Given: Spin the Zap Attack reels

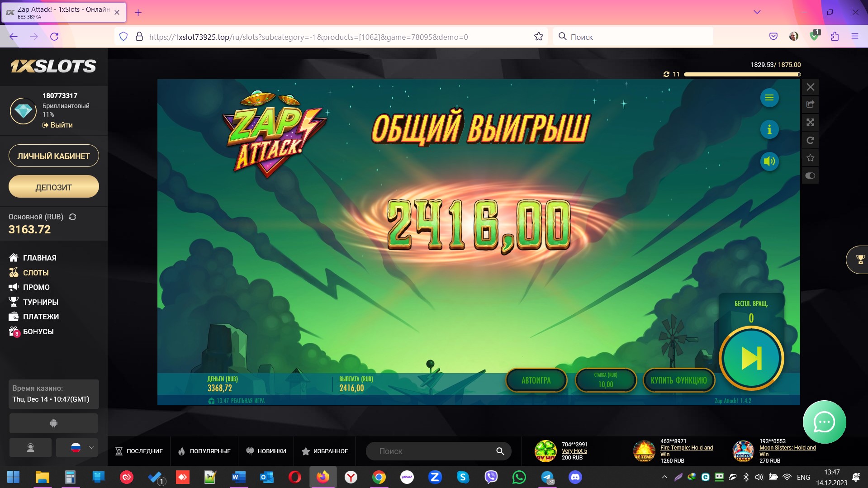Looking at the screenshot, I should 751,358.
